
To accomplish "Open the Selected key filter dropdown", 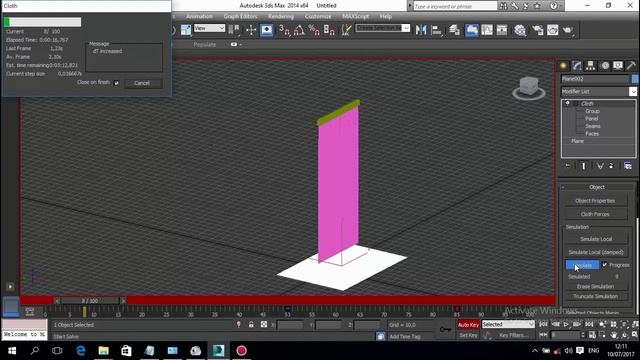I will pyautogui.click(x=508, y=324).
